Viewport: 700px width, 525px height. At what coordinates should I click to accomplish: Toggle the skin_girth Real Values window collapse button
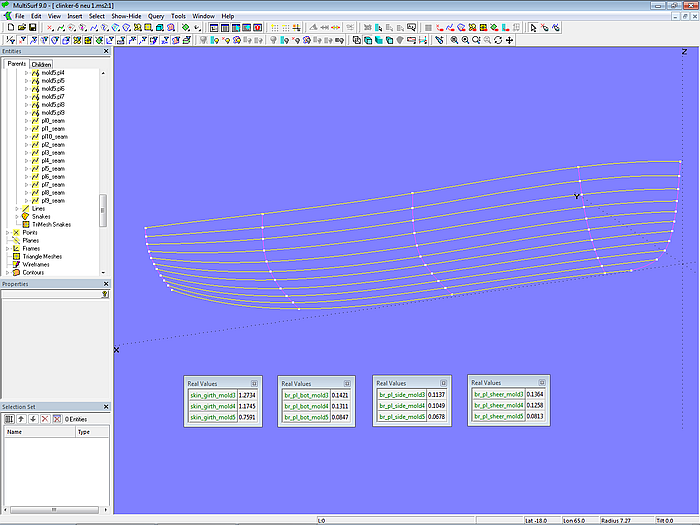point(254,383)
